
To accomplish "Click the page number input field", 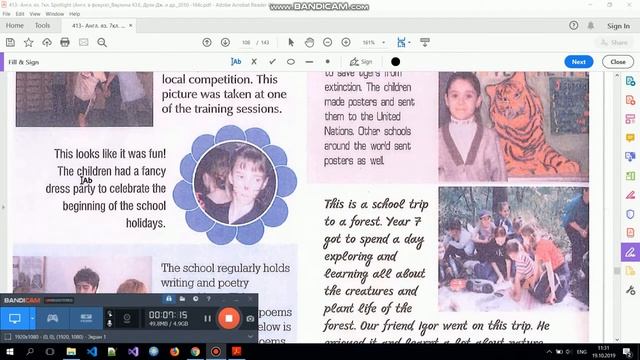I will click(246, 42).
